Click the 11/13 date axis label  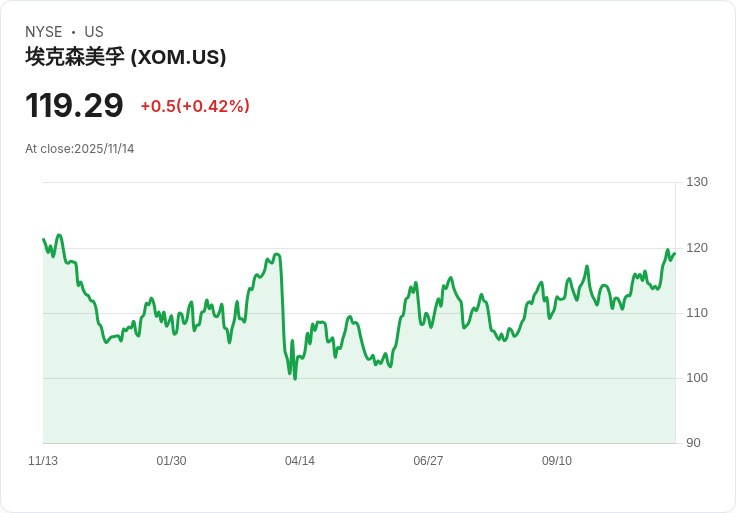coord(43,461)
